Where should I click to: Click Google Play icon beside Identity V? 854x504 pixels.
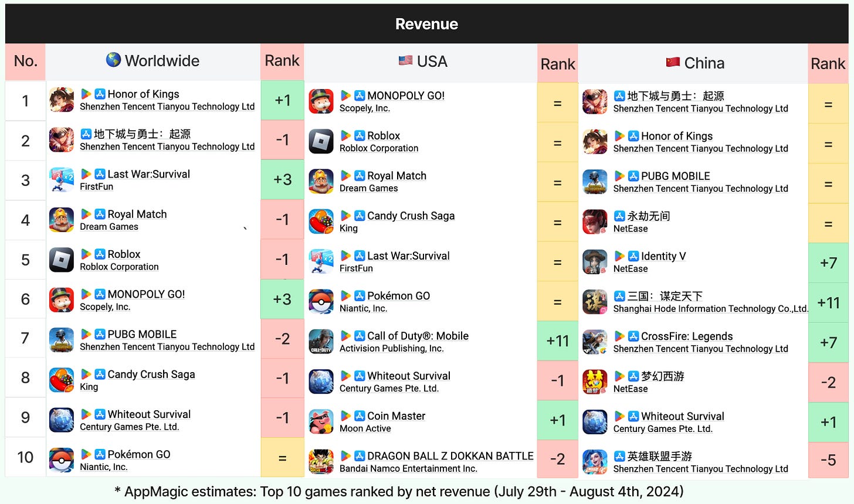coord(619,256)
